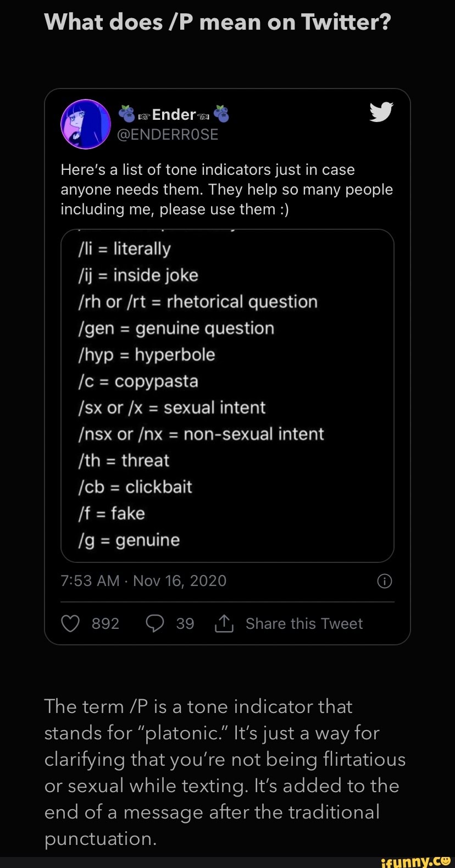Viewport: 455px width, 868px height.
Task: Click the "/gen = genuine question" line
Action: (x=176, y=328)
